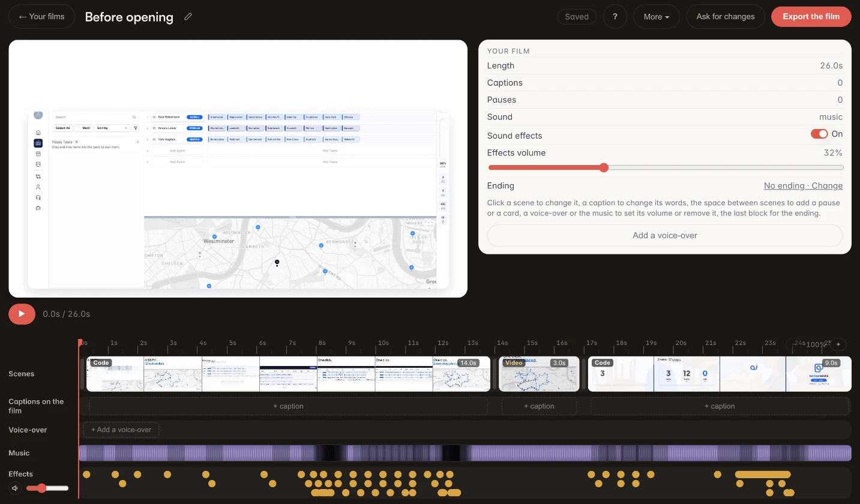Click the Music row label

tap(19, 453)
